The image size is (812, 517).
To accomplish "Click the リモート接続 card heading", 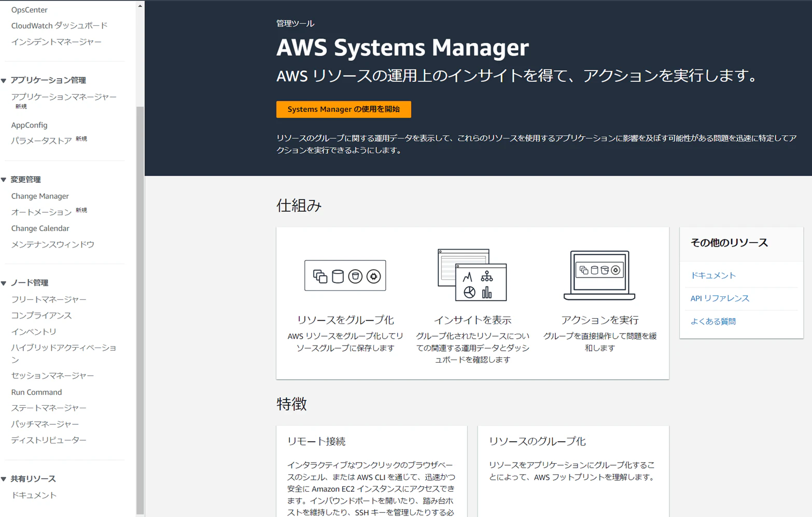I will (316, 441).
